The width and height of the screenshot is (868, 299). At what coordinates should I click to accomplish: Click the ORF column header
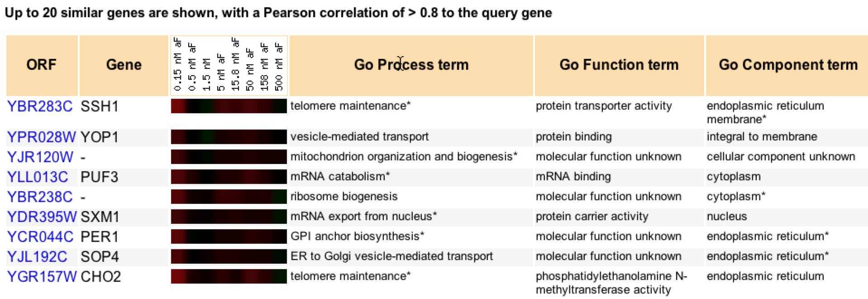coord(42,65)
